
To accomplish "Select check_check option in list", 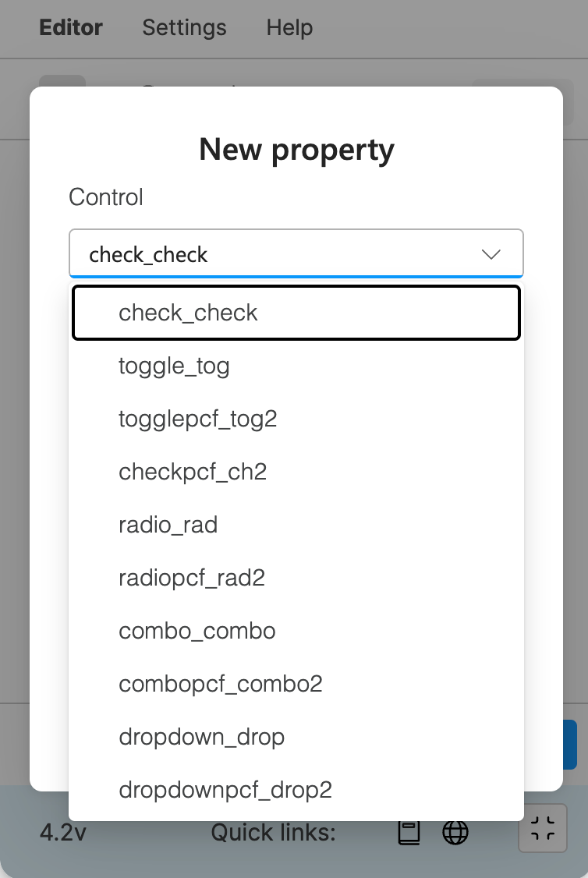I will 296,313.
